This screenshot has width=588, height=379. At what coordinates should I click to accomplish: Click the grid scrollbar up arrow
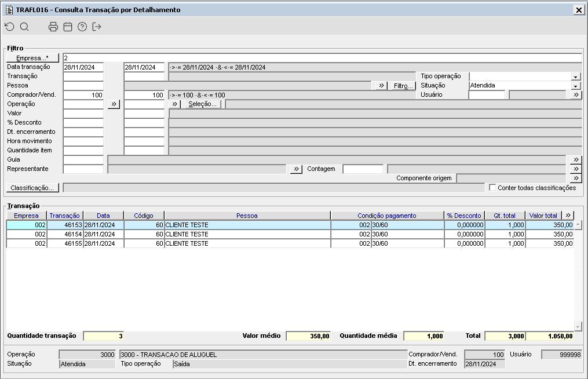click(x=578, y=225)
